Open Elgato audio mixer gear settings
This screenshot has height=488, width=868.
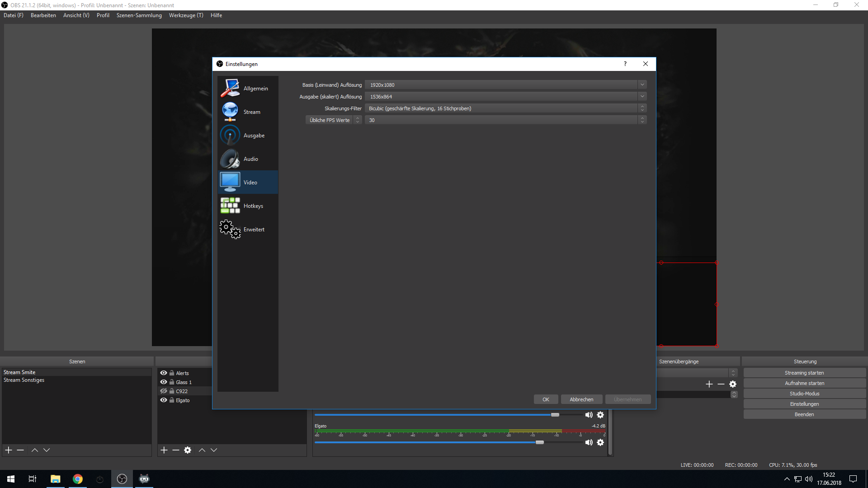pyautogui.click(x=600, y=442)
